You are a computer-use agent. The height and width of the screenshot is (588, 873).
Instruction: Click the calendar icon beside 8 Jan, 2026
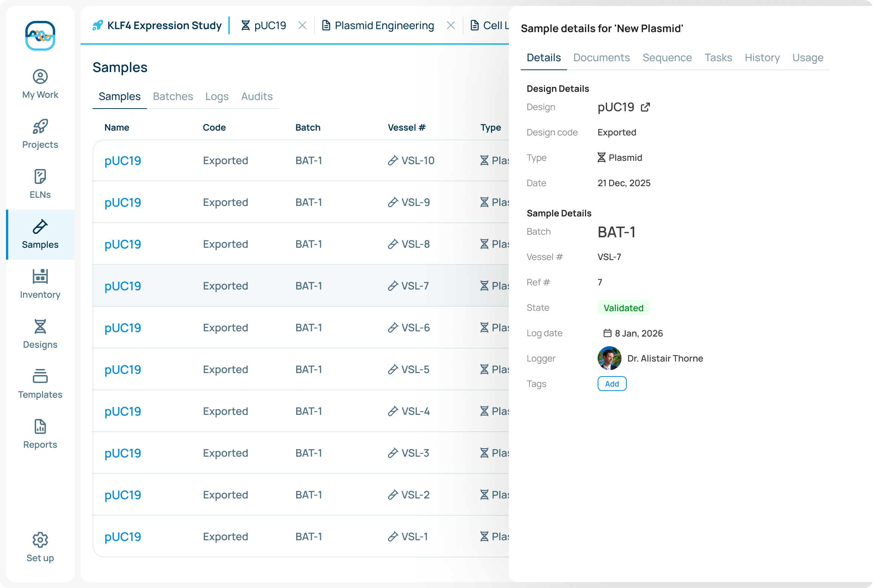(607, 333)
